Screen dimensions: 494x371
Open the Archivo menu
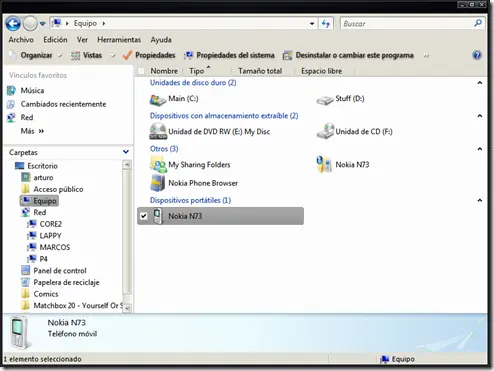point(21,40)
